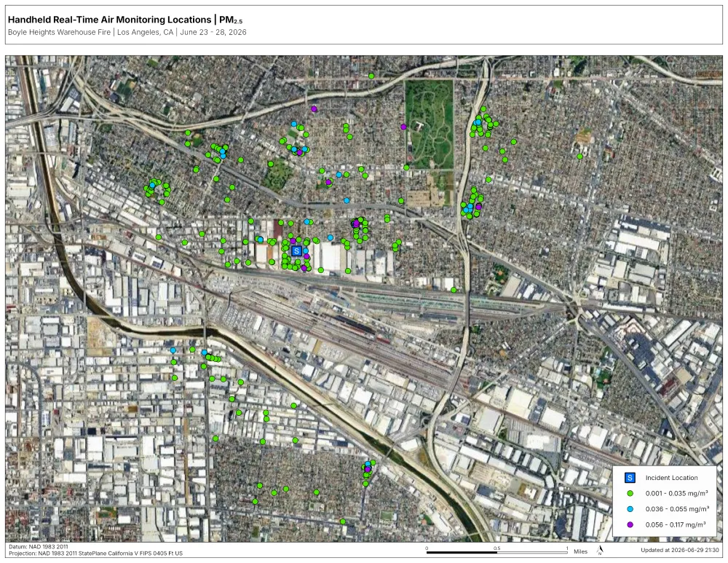Click the "0.001 - 0.035 mg/m³" legend label
The image size is (728, 563).
(676, 493)
